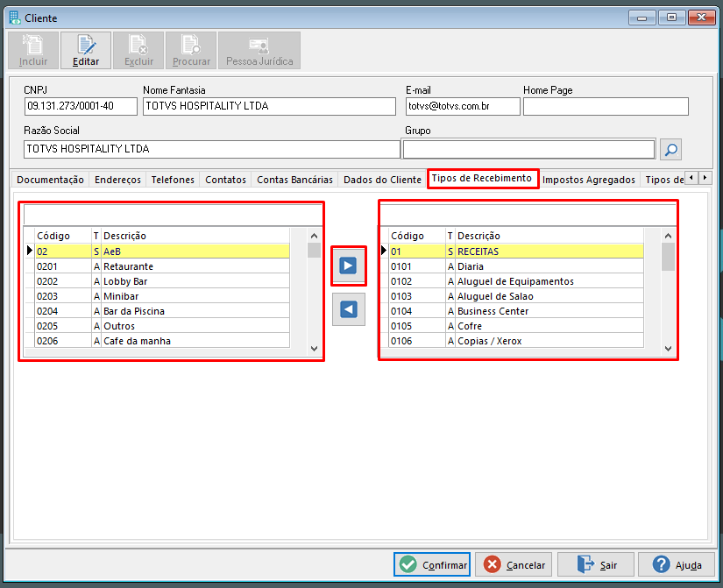
Task: Move selected item left with arrow button
Action: click(348, 309)
